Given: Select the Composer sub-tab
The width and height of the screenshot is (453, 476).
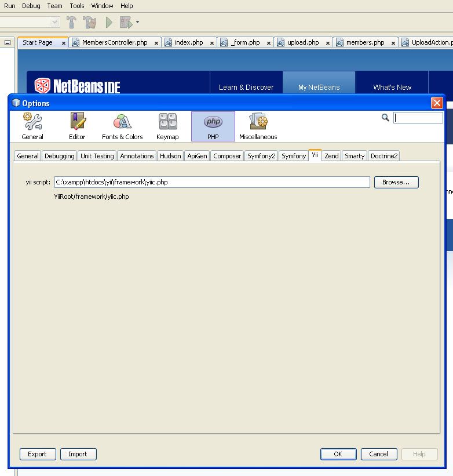Looking at the screenshot, I should tap(227, 156).
